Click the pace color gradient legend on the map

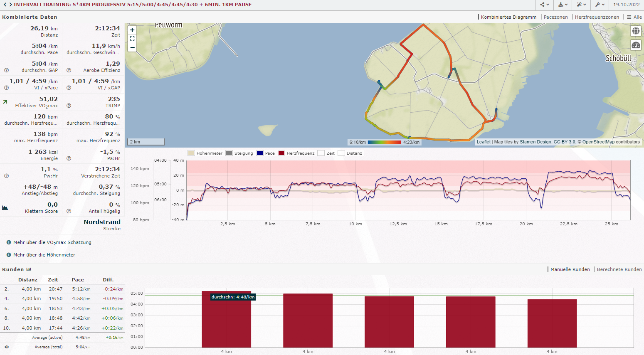pos(384,142)
